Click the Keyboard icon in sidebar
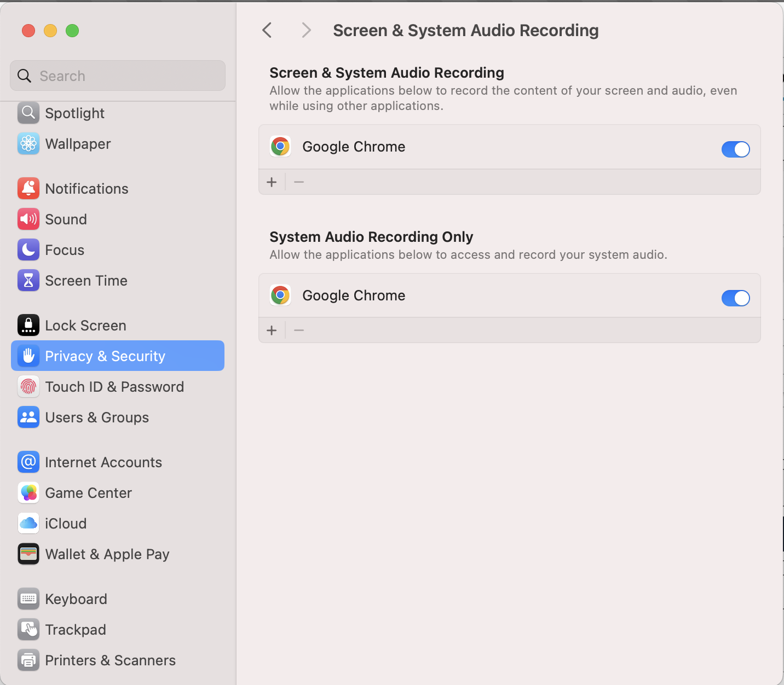This screenshot has height=685, width=784. (28, 599)
